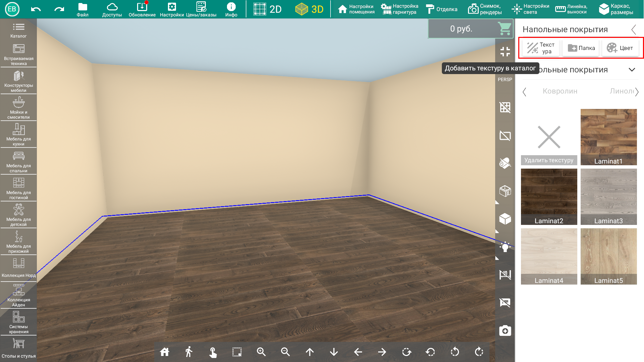The height and width of the screenshot is (362, 644).
Task: Open Каркас, размеры tool
Action: tap(616, 9)
